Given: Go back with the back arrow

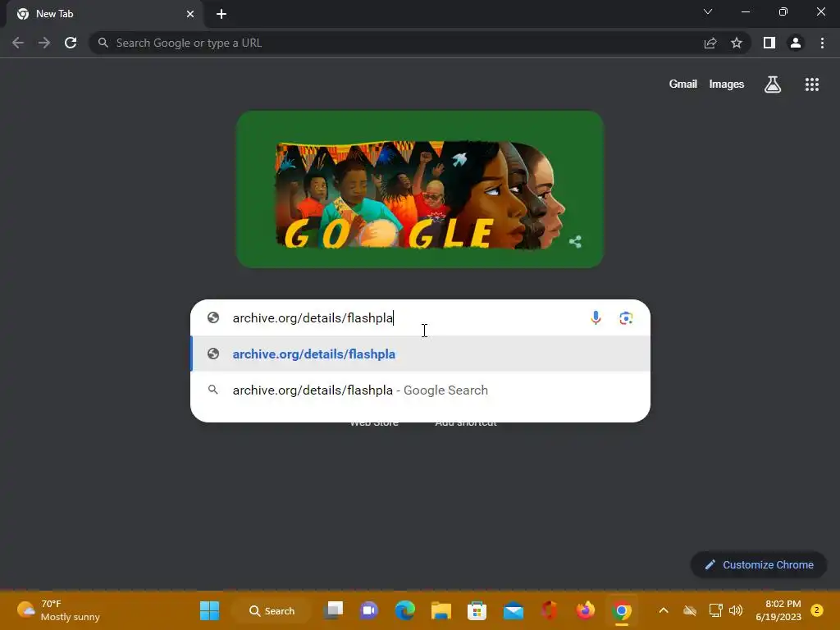Looking at the screenshot, I should [18, 43].
